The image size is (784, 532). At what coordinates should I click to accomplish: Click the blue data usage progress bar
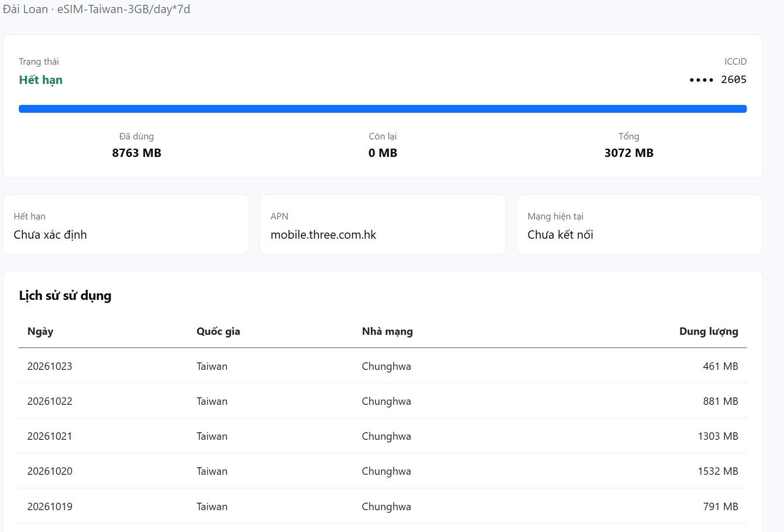click(382, 109)
